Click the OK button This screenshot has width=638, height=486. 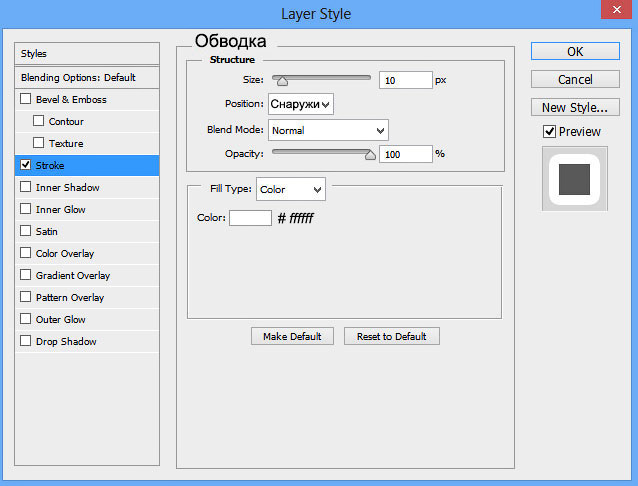click(x=575, y=51)
